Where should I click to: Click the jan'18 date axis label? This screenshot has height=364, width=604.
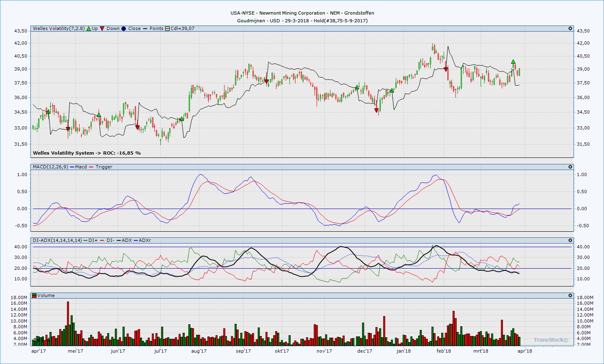pyautogui.click(x=403, y=351)
